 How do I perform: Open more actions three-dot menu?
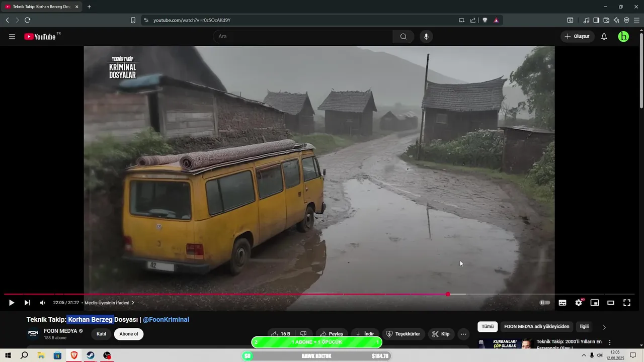pyautogui.click(x=463, y=334)
